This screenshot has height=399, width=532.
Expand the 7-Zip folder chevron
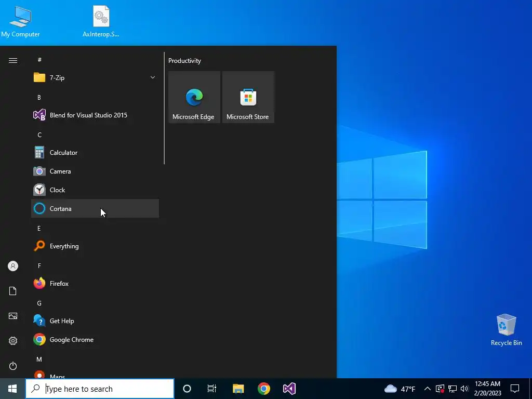point(153,78)
